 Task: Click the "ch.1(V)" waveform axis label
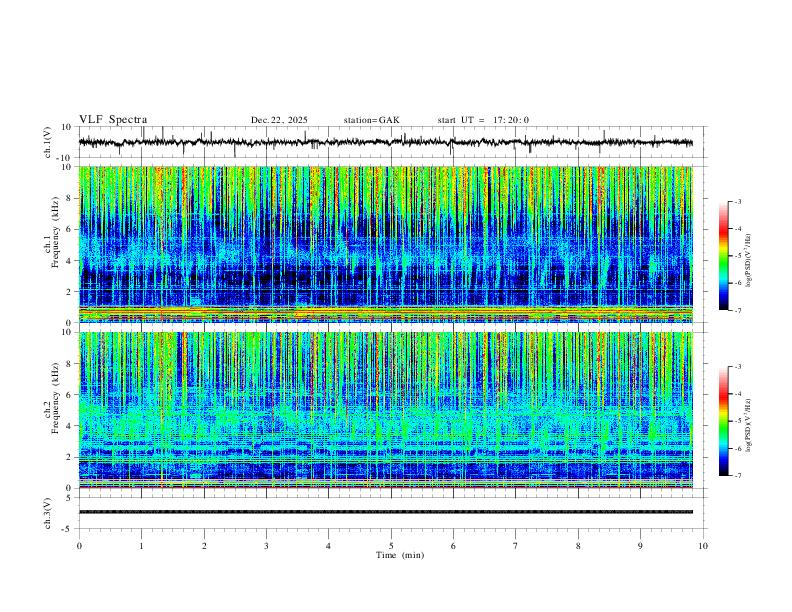48,142
